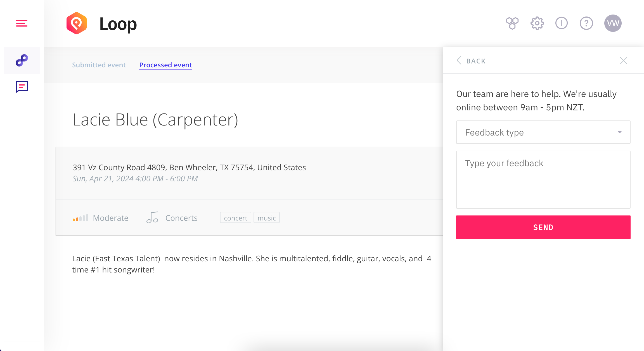This screenshot has width=644, height=351.
Task: Click the hexagon cluster icon in header
Action: 512,23
